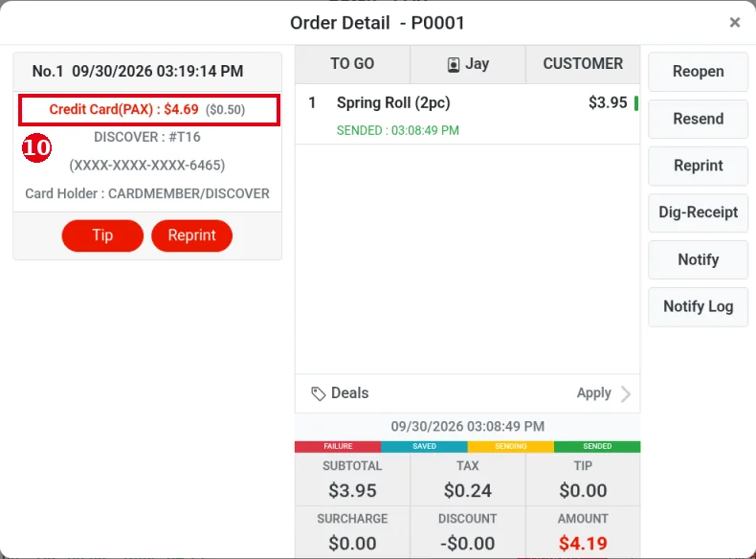Viewport: 756px width, 559px height.
Task: Click the red FAILURE legend bar
Action: tap(338, 447)
